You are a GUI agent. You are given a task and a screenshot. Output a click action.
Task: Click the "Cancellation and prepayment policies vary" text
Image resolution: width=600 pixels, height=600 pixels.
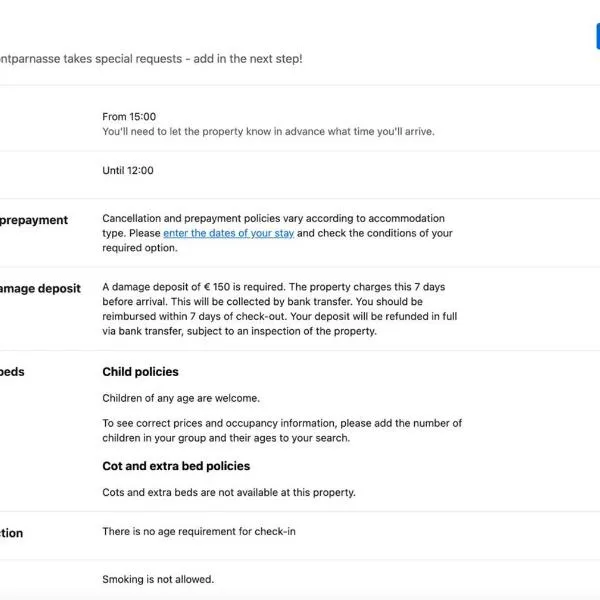273,218
